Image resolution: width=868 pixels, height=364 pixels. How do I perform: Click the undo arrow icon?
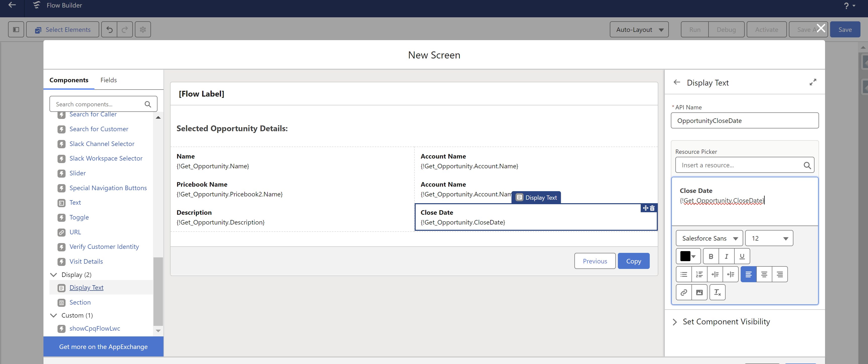tap(110, 30)
